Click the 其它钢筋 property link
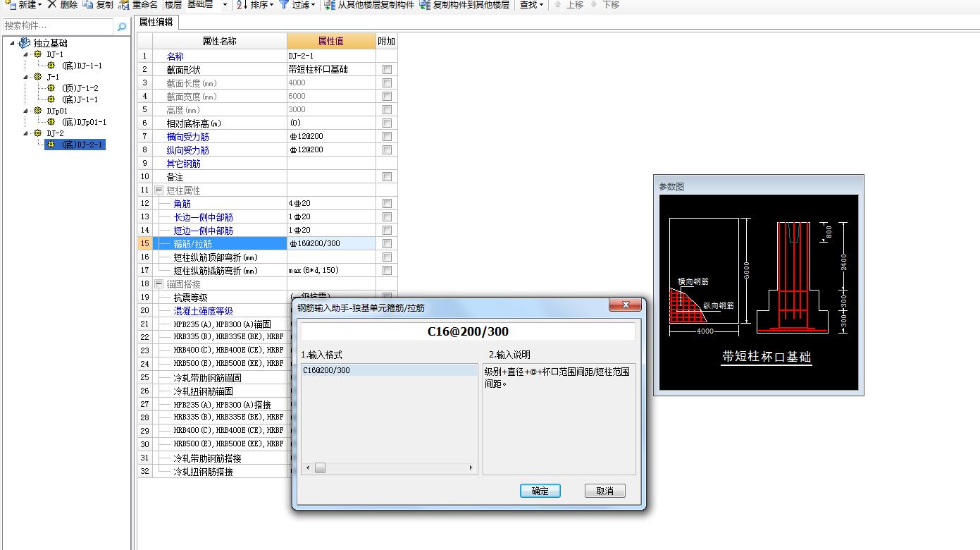Viewport: 980px width, 550px height. [183, 164]
